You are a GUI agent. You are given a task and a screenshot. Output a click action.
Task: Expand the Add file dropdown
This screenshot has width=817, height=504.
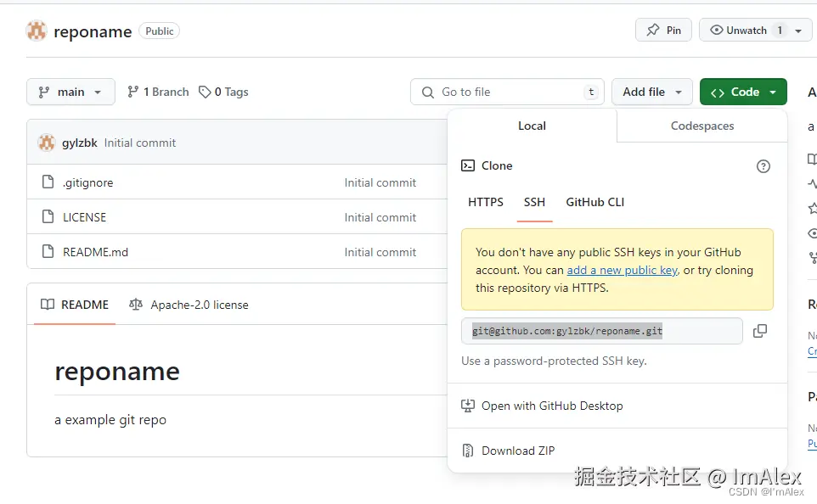tap(652, 92)
